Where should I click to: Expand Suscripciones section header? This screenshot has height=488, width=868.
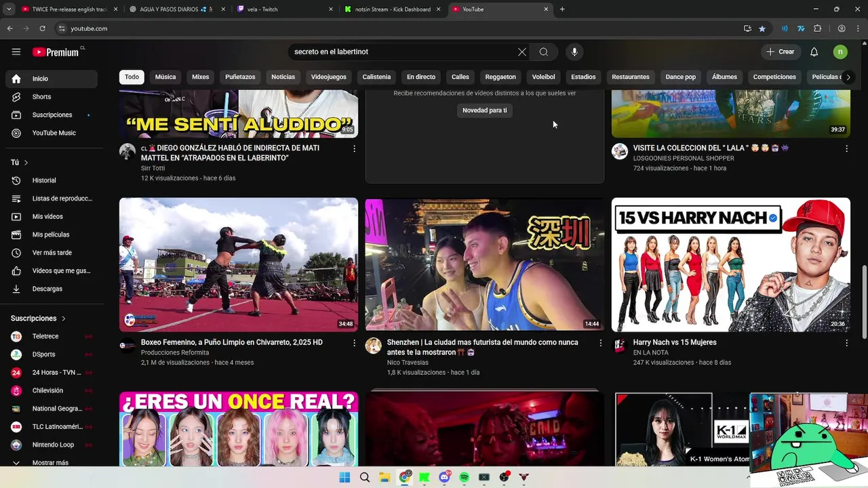click(x=39, y=319)
